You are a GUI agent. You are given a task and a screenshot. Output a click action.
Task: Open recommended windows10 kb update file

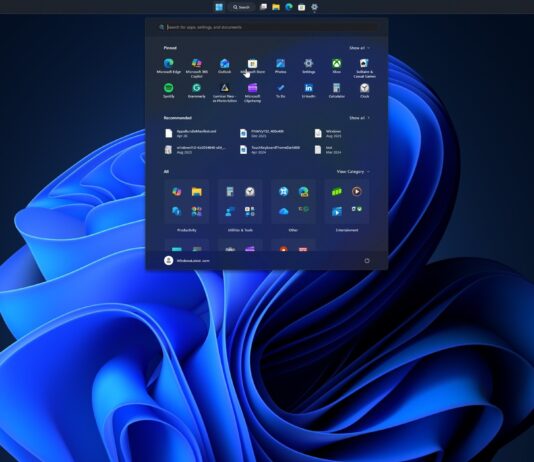pos(195,149)
